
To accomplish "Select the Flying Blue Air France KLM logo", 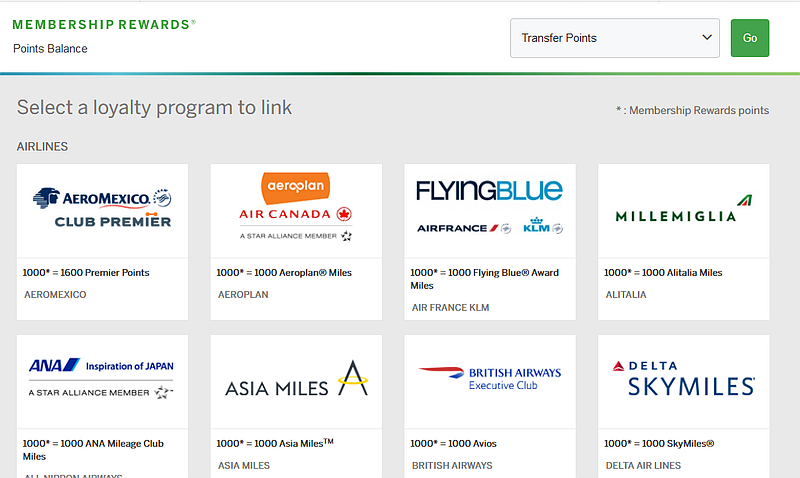I will pos(490,207).
